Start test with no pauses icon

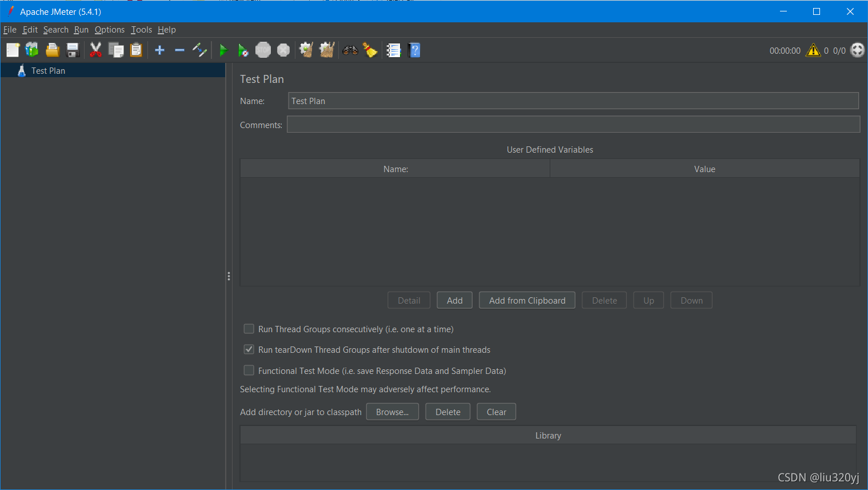point(243,50)
